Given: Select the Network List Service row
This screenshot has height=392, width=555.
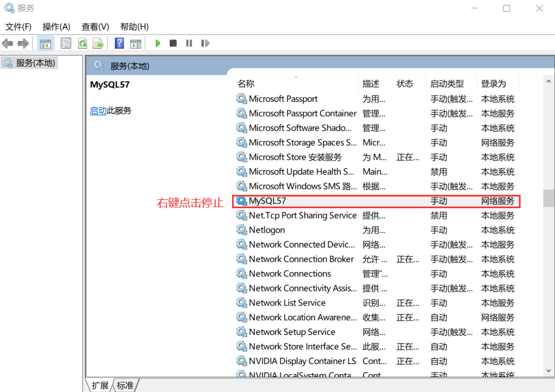Looking at the screenshot, I should 376,303.
